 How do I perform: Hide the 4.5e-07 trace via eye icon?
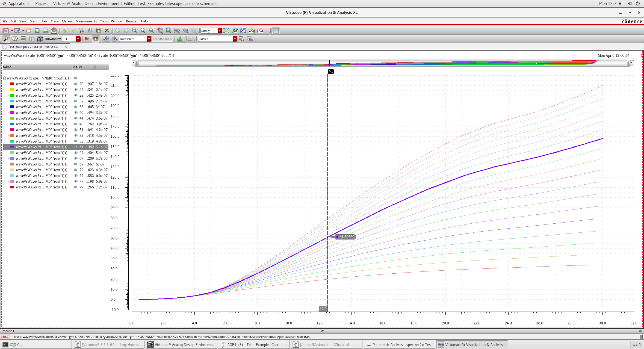pos(76,135)
